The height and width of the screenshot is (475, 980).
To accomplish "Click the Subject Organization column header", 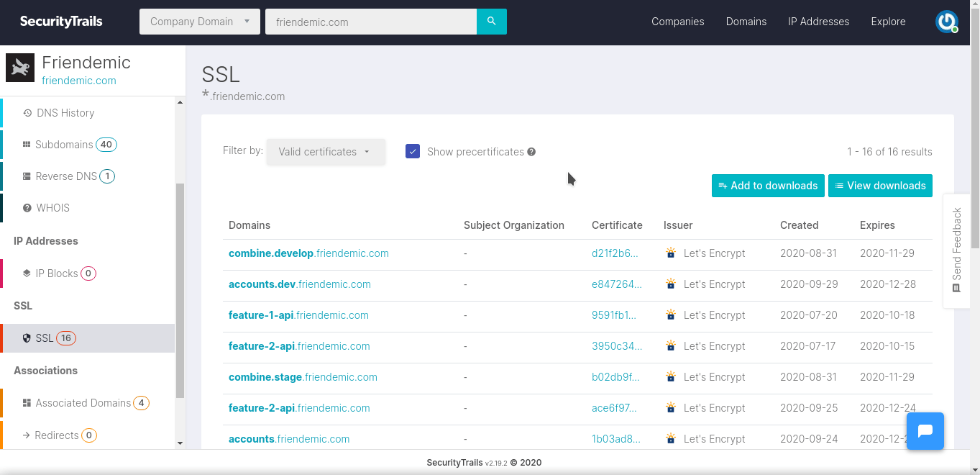I will click(x=514, y=225).
